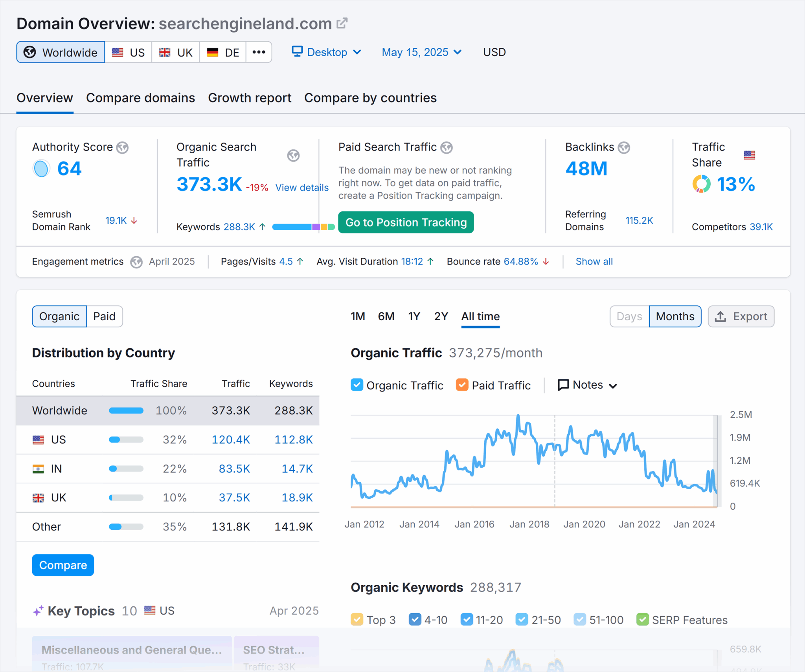Click the Authority Score circle icon

click(41, 169)
